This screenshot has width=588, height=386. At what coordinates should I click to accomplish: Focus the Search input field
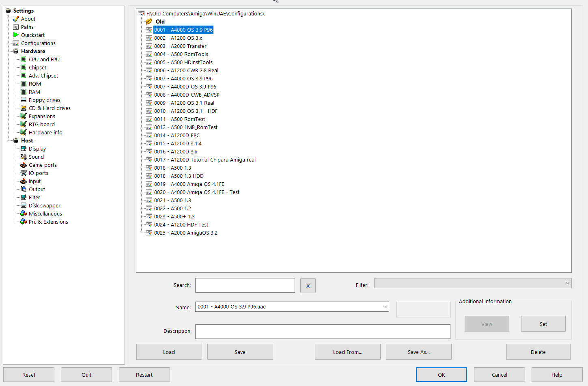[x=245, y=285]
